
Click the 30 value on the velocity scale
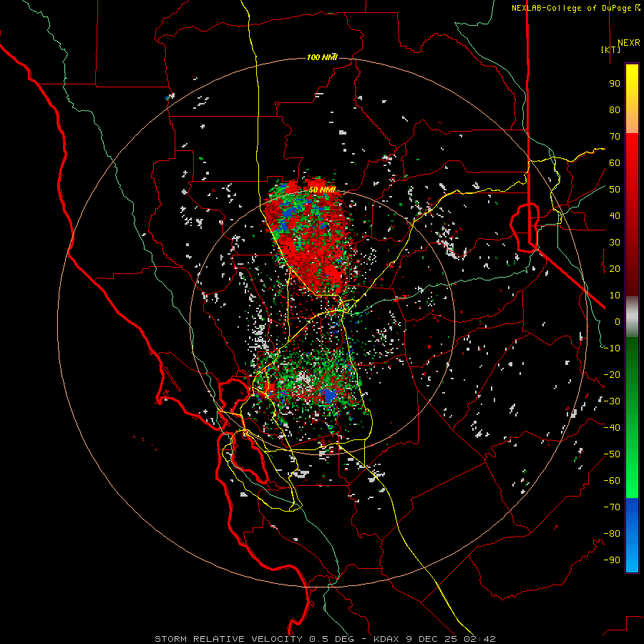pos(615,243)
